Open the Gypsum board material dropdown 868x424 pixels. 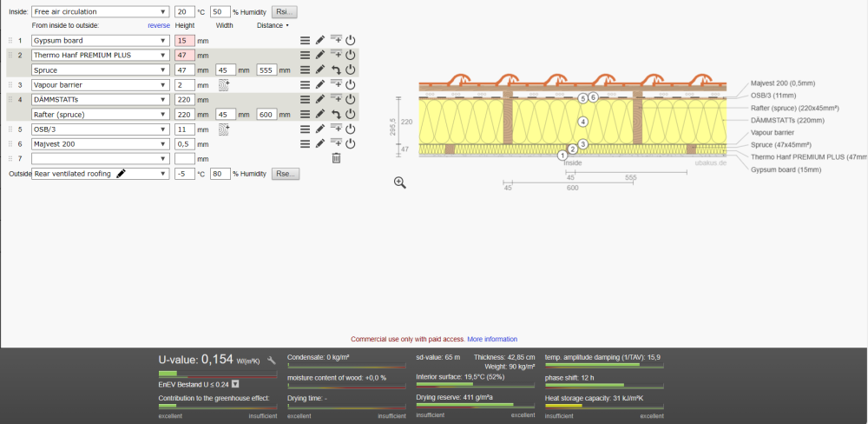point(100,41)
